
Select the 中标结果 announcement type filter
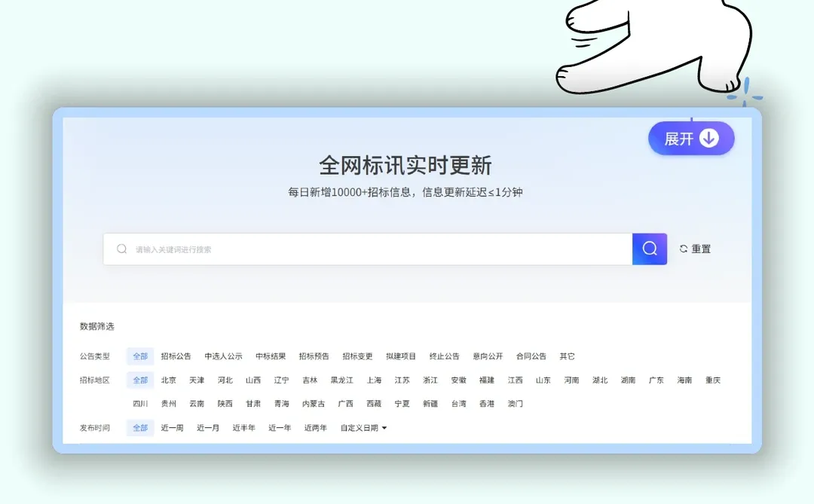pos(270,356)
